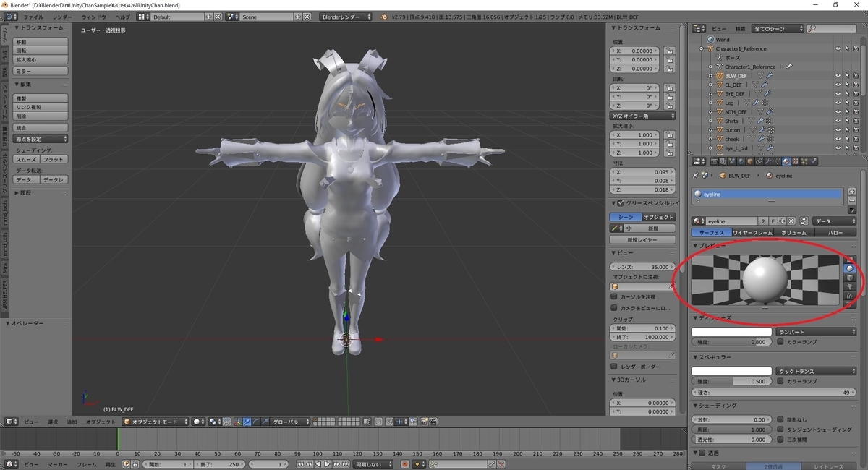Enable カーソルを注視 checkbox
The width and height of the screenshot is (868, 470).
pyautogui.click(x=615, y=297)
